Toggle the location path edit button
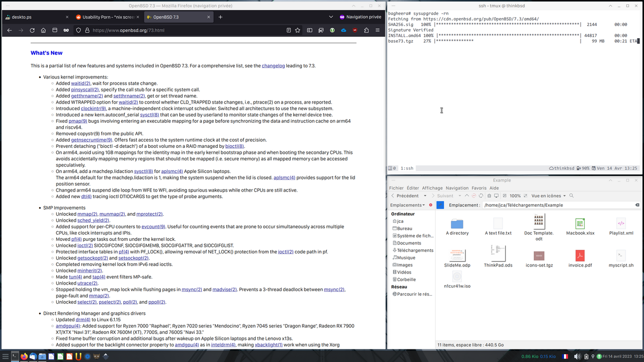Screen dimensions: 644x362 (x=440, y=205)
